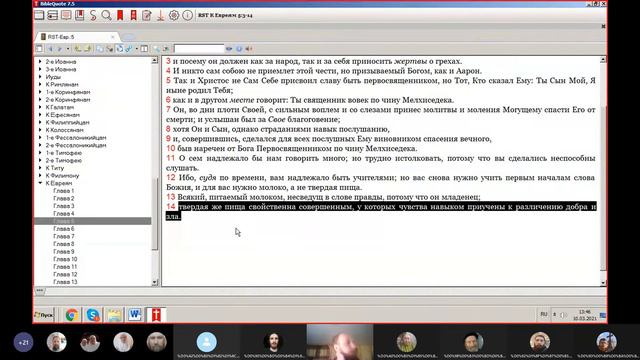640x360 pixels.
Task: Click the tree panel scrollbar down arrow
Action: click(x=155, y=282)
